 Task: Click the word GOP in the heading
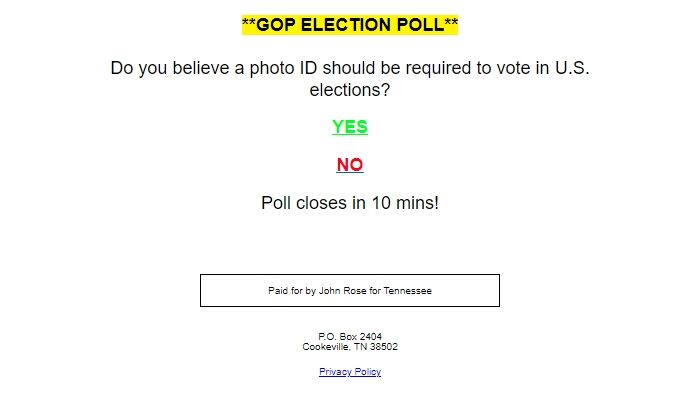(277, 25)
